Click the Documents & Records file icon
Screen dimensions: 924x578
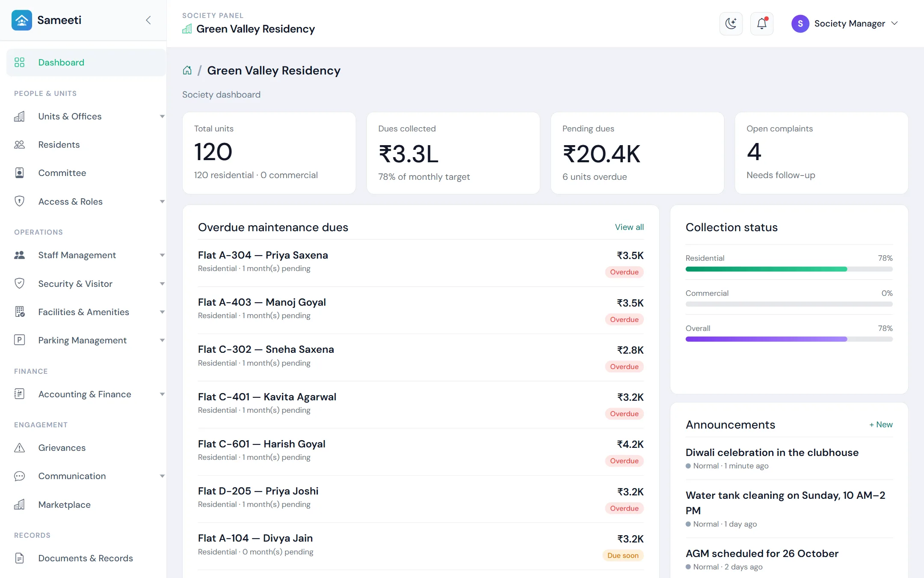[19, 558]
